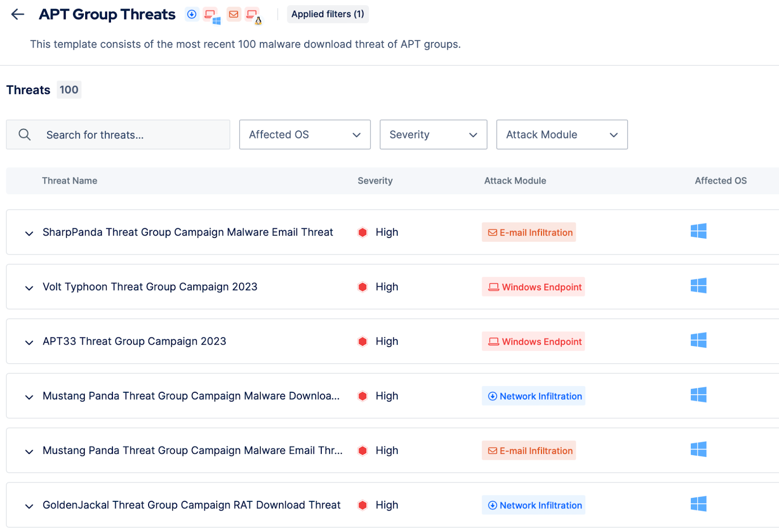Expand the Volt Typhoon threat row
This screenshot has height=532, width=779.
click(29, 288)
